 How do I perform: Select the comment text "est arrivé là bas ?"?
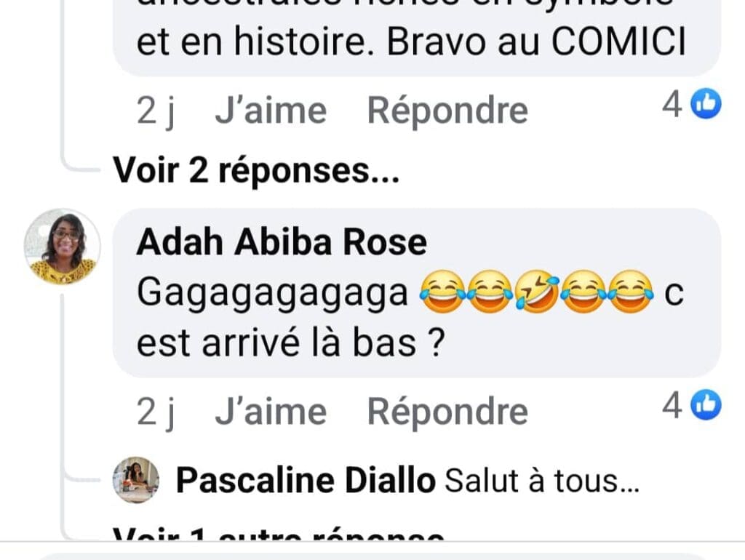[x=291, y=342]
